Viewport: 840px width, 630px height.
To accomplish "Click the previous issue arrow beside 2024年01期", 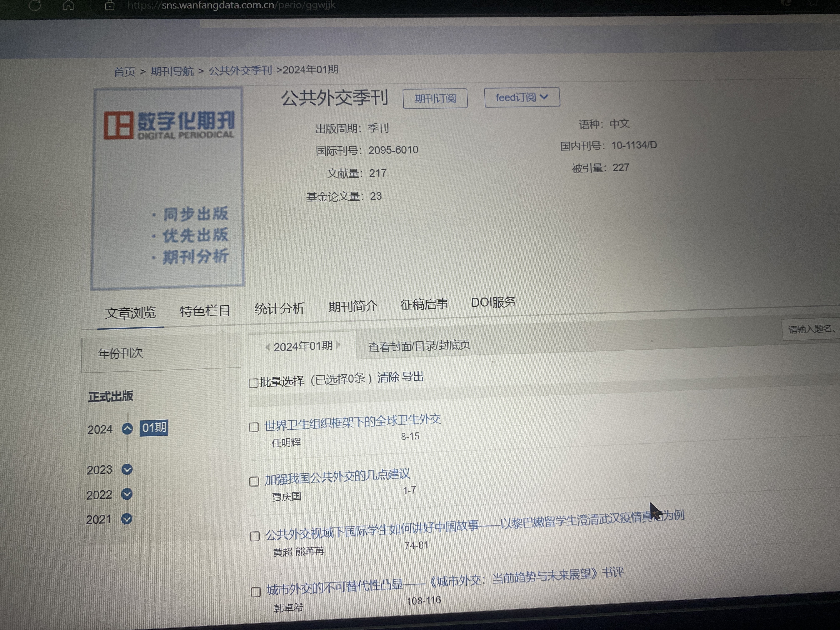I will click(267, 347).
